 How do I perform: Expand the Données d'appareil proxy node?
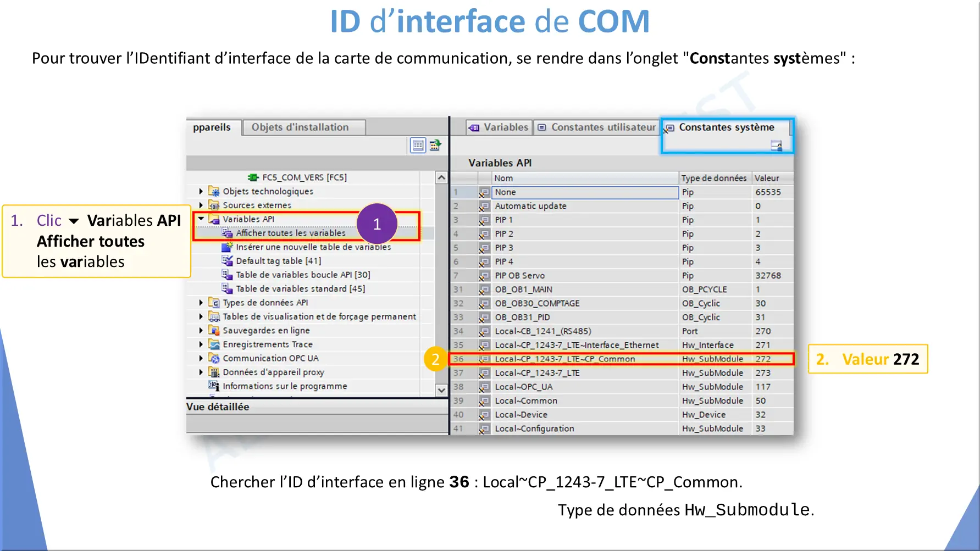point(201,372)
